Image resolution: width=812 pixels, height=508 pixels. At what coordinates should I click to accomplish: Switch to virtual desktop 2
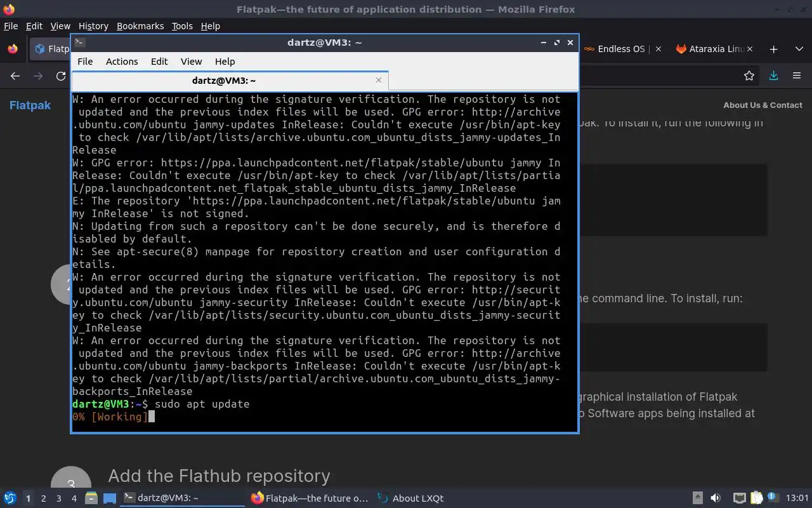pyautogui.click(x=43, y=498)
